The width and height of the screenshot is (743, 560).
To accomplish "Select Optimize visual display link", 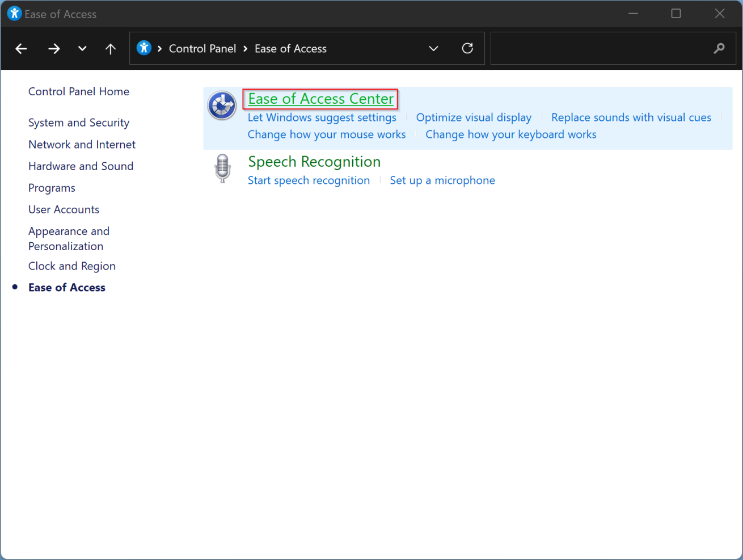I will click(474, 118).
